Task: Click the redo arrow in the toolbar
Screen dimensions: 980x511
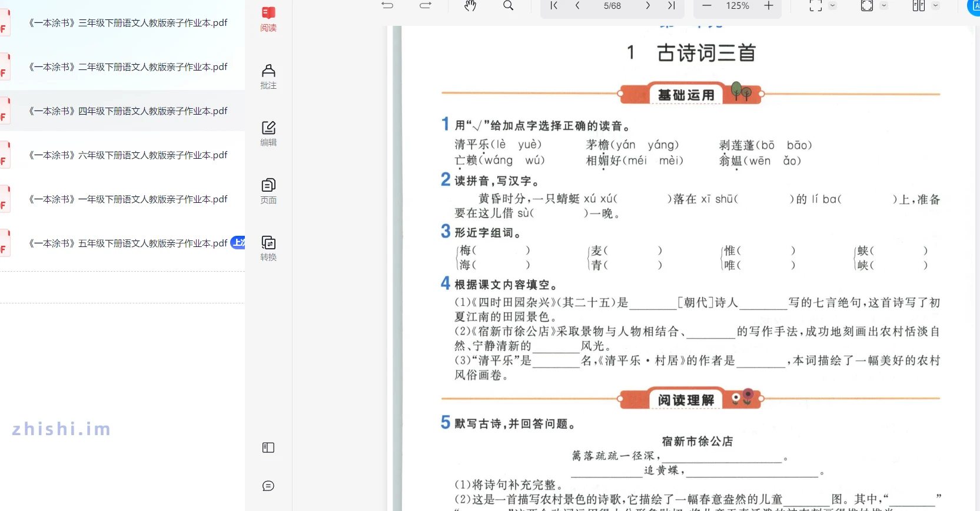Action: pos(426,6)
